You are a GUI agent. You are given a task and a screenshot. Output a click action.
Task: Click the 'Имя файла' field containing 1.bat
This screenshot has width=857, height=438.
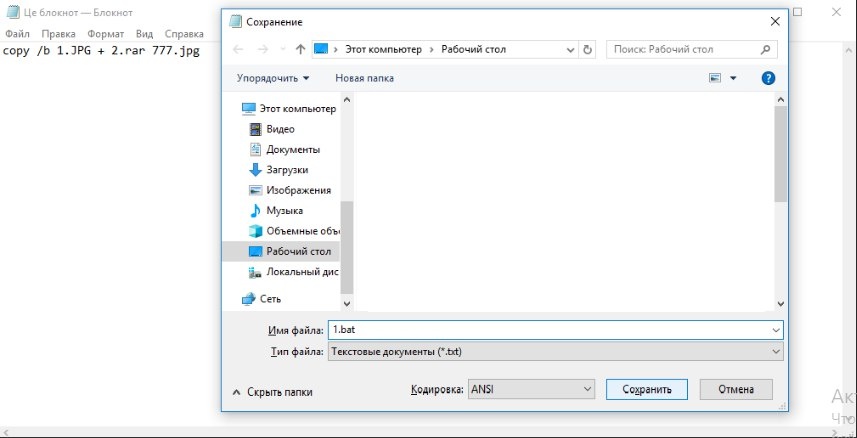tap(555, 330)
